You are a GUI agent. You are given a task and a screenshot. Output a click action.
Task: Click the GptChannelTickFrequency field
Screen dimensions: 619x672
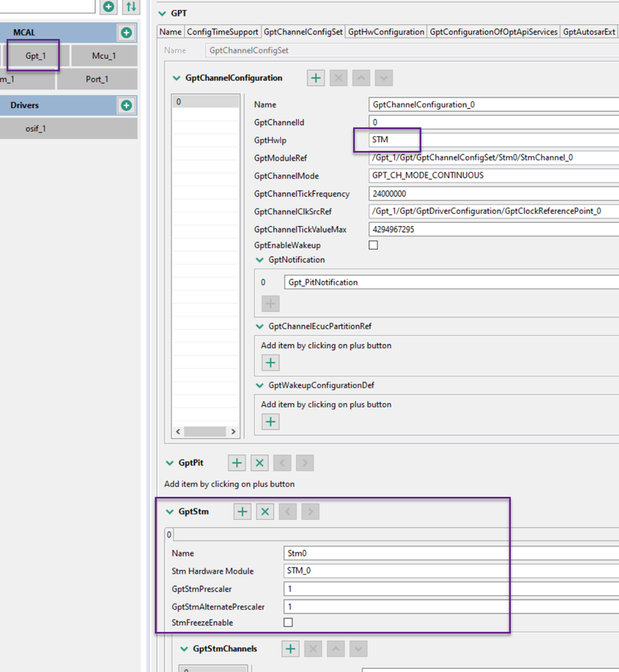493,194
